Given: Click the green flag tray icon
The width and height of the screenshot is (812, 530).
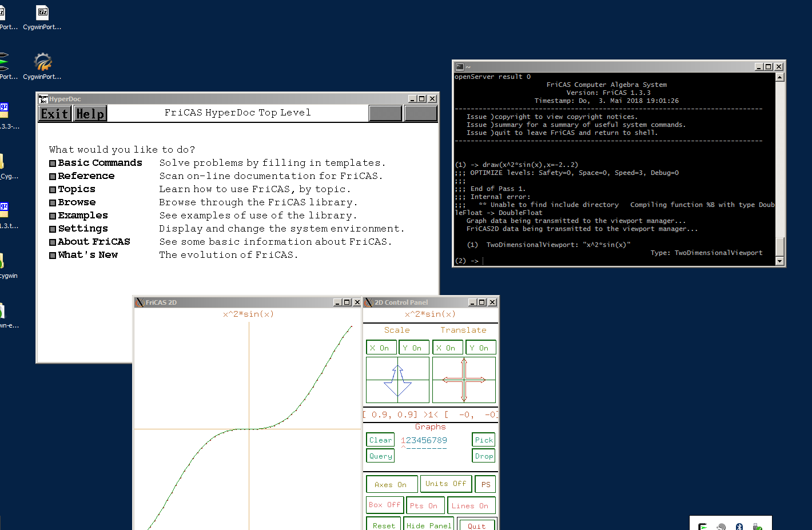Looking at the screenshot, I should [x=703, y=527].
